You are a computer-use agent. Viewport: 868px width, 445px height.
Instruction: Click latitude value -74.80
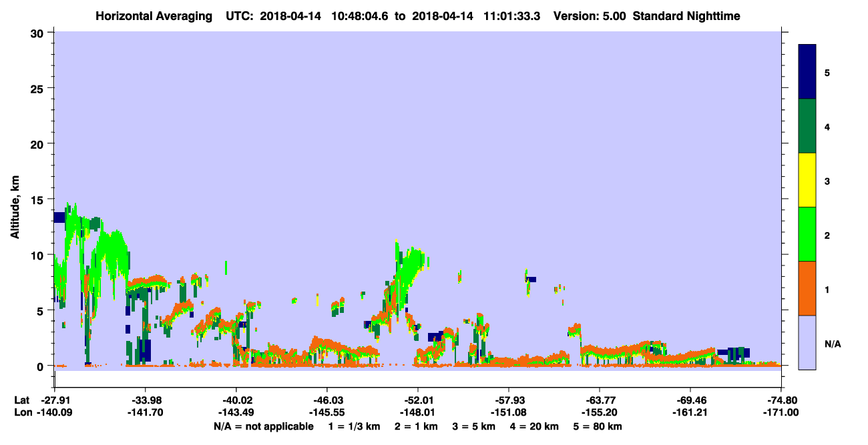click(x=781, y=400)
